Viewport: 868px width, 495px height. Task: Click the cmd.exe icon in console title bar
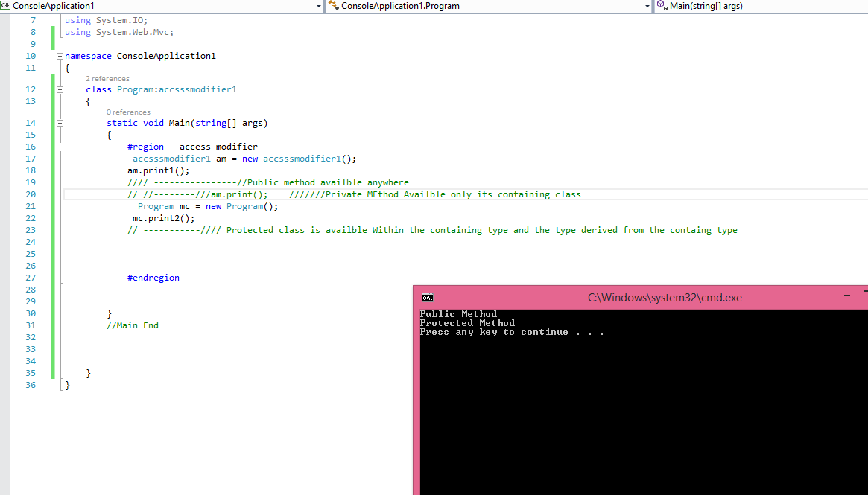[427, 297]
